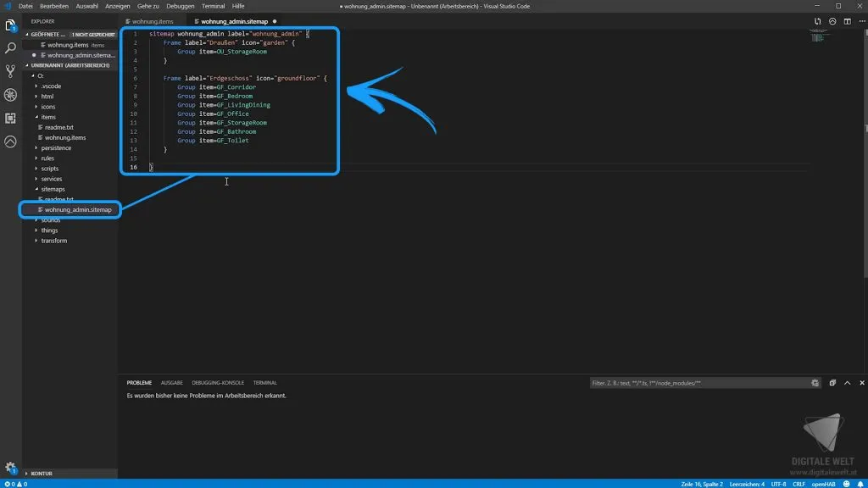Select the PROBLEME panel tab

pyautogui.click(x=139, y=383)
